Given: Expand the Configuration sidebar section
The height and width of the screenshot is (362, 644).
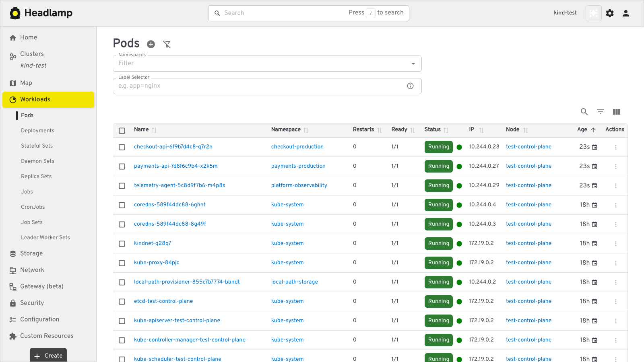Looking at the screenshot, I should [x=48, y=319].
